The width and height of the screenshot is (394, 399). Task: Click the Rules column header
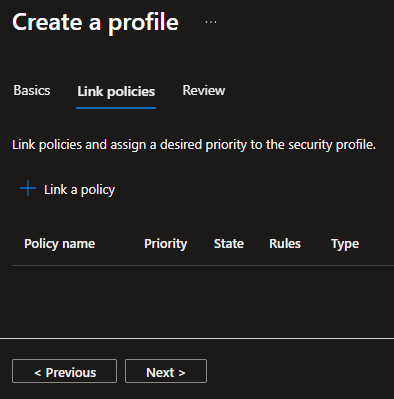pos(285,244)
